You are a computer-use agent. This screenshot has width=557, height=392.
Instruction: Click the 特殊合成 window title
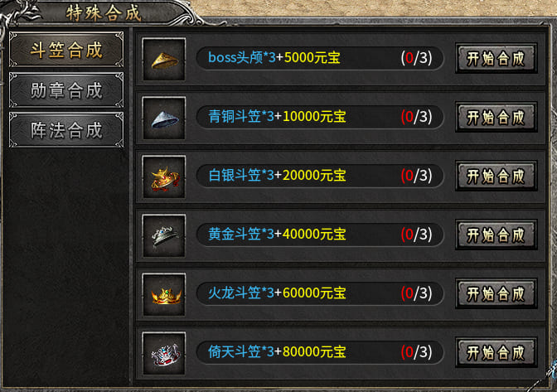point(104,13)
